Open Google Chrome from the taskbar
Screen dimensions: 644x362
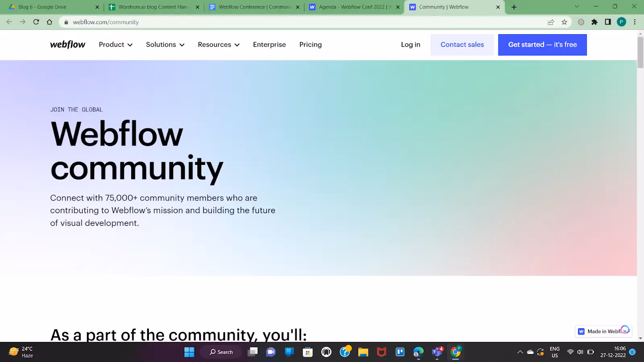tap(456, 352)
